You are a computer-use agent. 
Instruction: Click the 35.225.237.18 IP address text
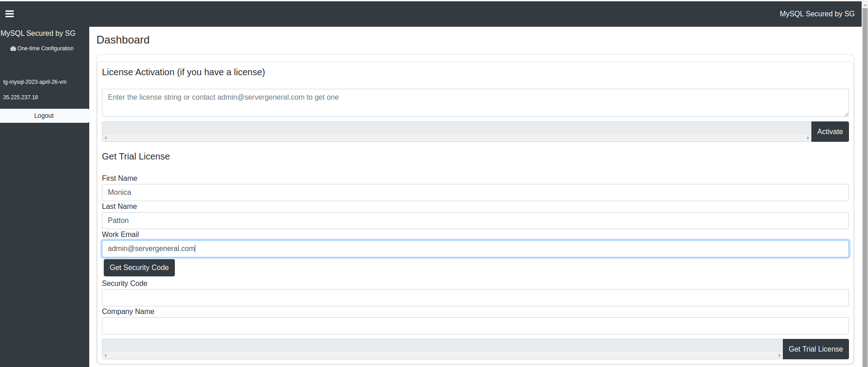pyautogui.click(x=20, y=97)
